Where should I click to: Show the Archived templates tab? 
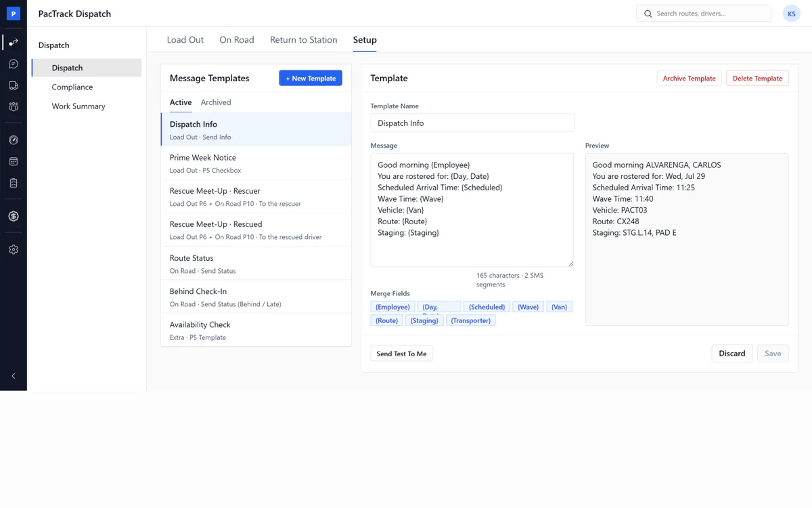[216, 102]
